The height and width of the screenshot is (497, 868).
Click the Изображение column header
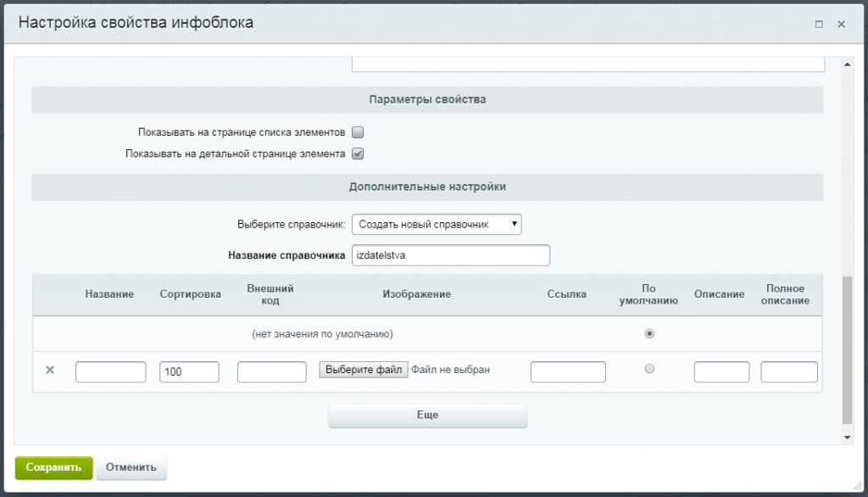(417, 294)
